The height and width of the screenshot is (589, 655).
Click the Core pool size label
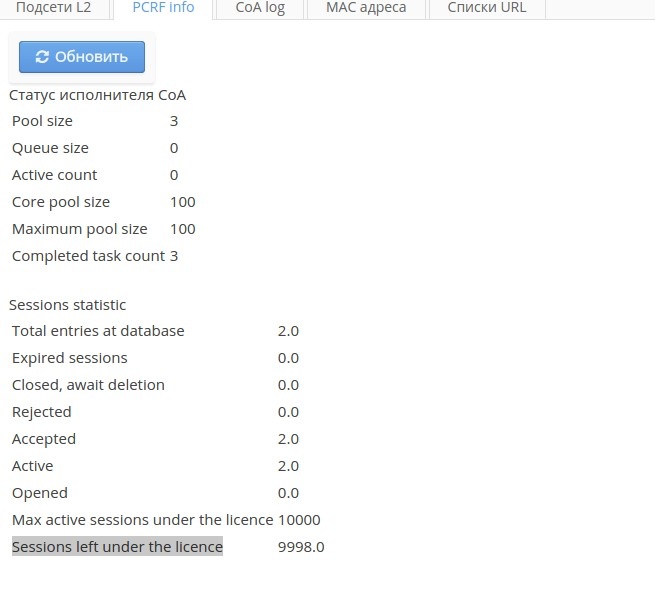61,202
